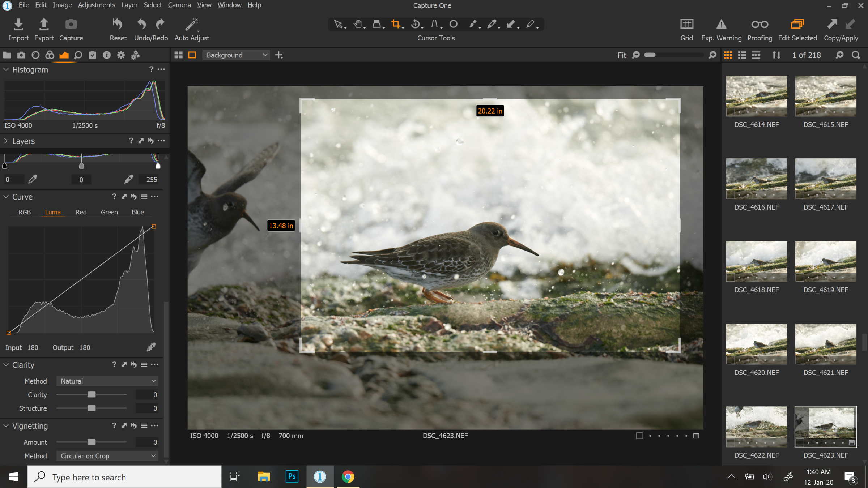Switch browser to list view
The width and height of the screenshot is (868, 488).
click(x=742, y=55)
